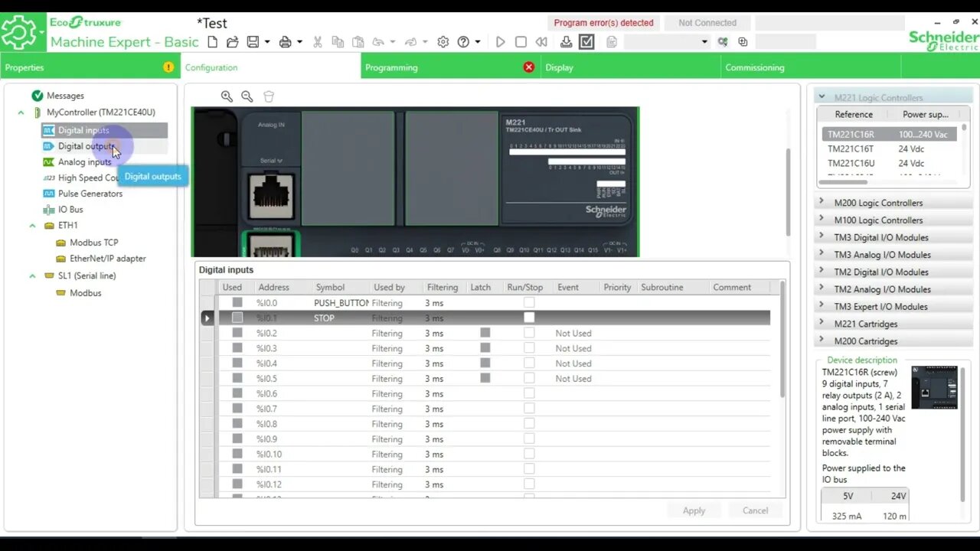Viewport: 980px width, 551px height.
Task: Collapse M221 Logic Controllers catalog section
Action: (x=822, y=97)
